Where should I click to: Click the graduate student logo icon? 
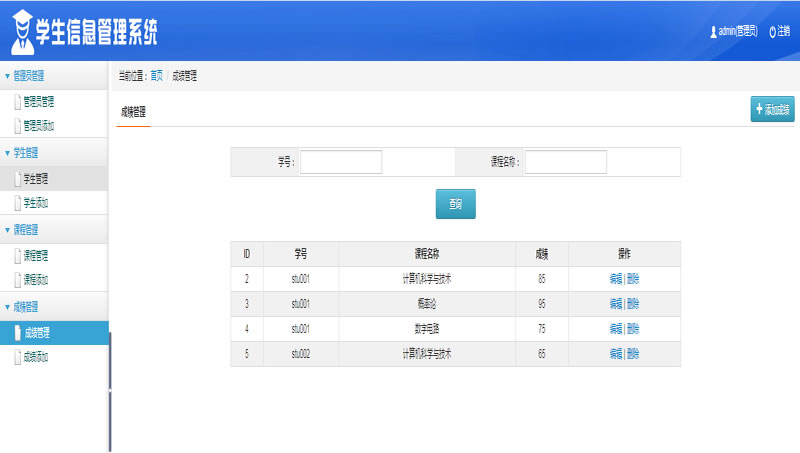22,32
